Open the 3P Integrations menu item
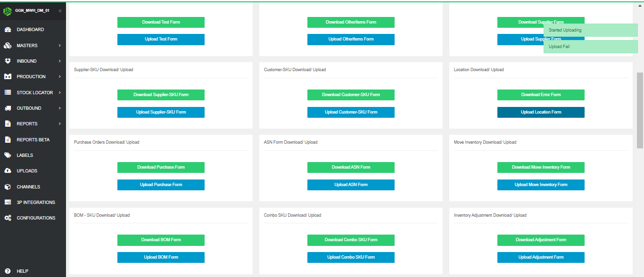The height and width of the screenshot is (277, 644). [x=36, y=203]
